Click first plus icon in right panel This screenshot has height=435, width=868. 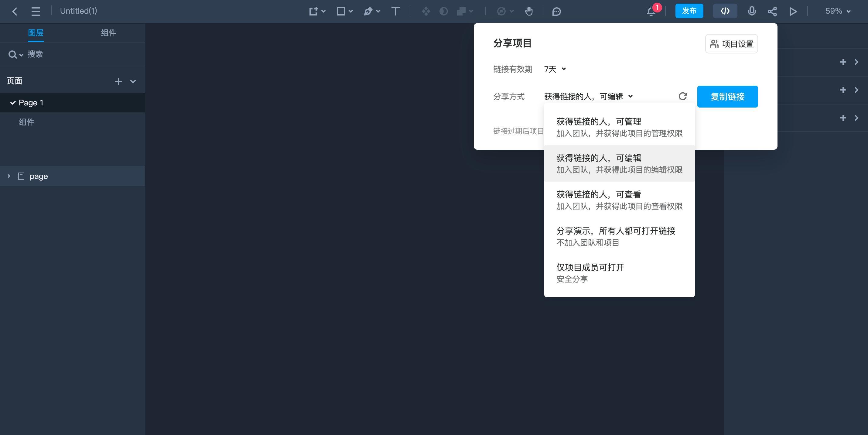843,62
